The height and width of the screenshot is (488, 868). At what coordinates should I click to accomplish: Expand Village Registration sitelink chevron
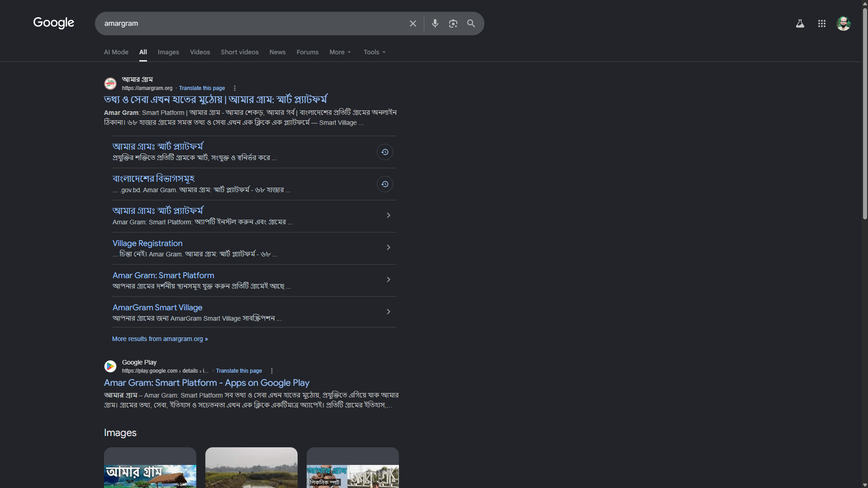click(388, 247)
